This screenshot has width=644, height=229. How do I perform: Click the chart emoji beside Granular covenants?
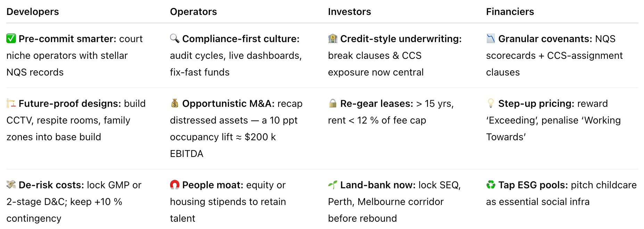[491, 39]
